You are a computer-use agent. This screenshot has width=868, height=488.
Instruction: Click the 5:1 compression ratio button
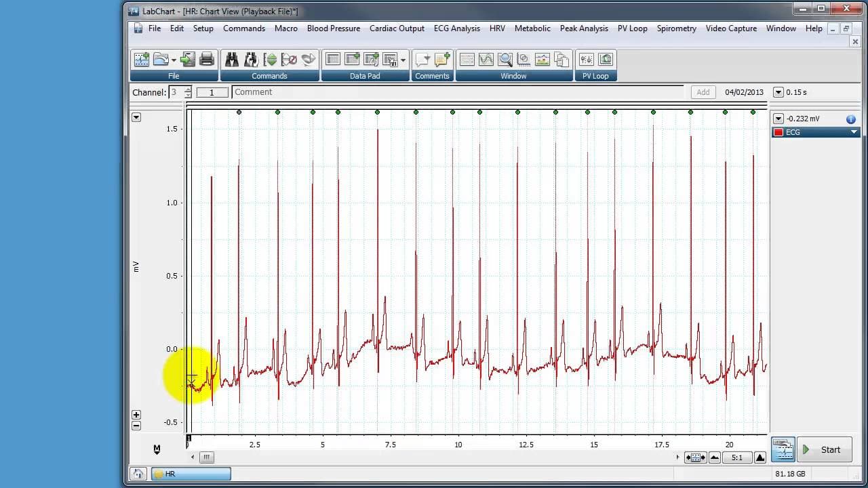pyautogui.click(x=737, y=457)
